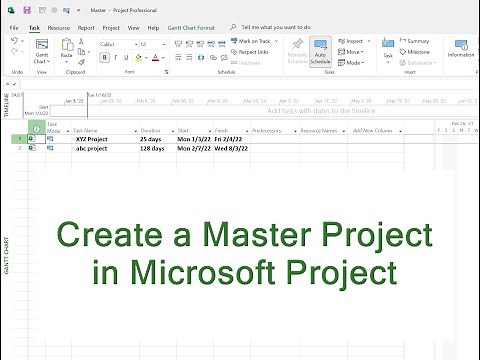This screenshot has height=360, width=480.
Task: Open the Mode dropdown
Action: coord(351,63)
